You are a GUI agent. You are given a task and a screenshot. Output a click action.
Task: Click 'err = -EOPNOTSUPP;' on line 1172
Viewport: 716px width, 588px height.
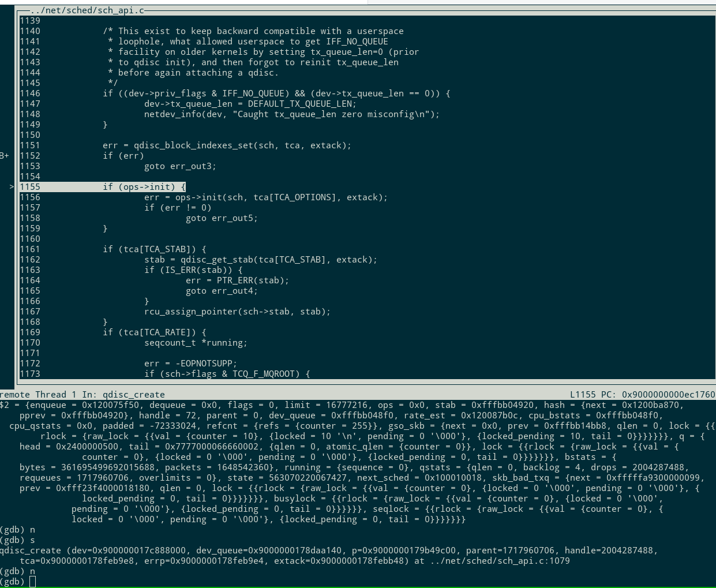(190, 364)
